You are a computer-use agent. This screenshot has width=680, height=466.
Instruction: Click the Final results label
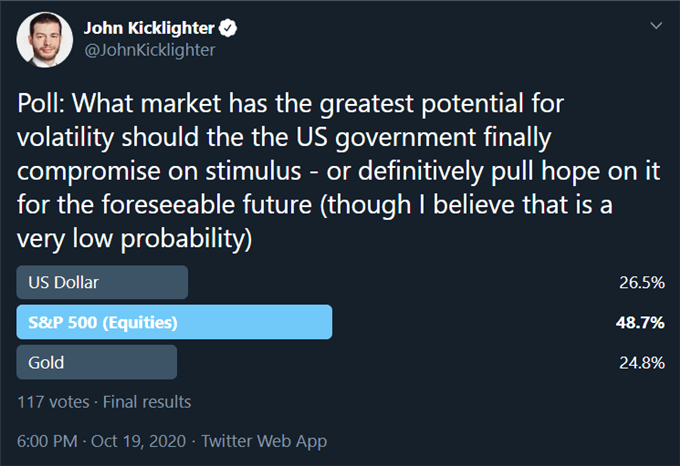point(147,402)
